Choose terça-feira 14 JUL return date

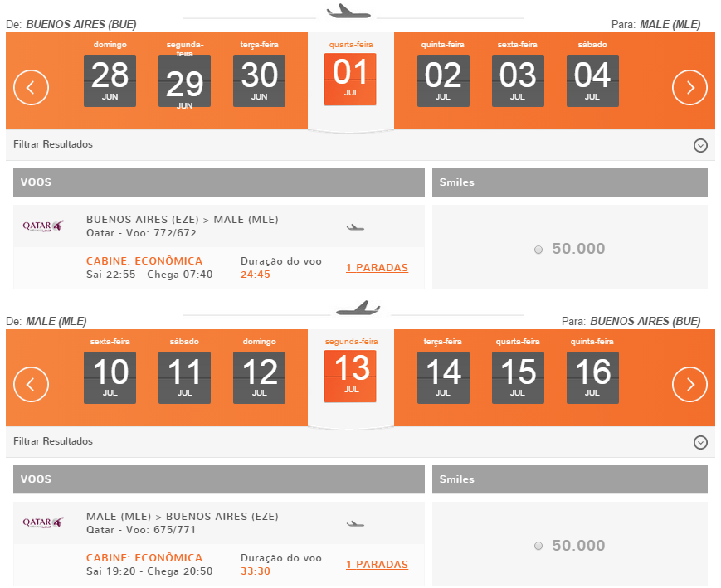[443, 378]
